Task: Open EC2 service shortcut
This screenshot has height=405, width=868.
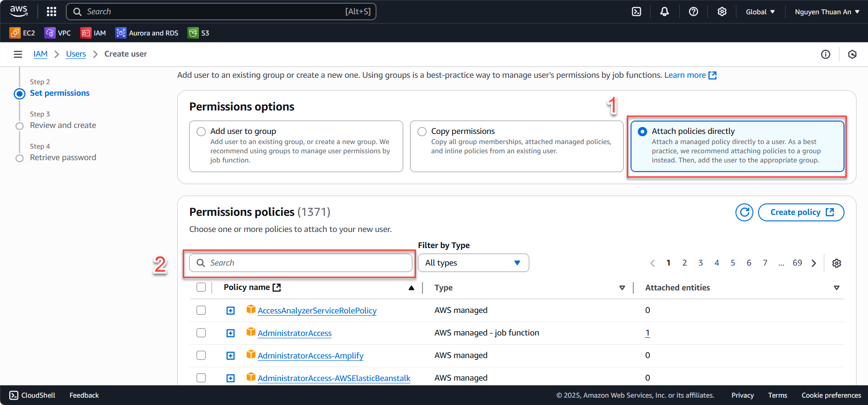Action: (22, 33)
